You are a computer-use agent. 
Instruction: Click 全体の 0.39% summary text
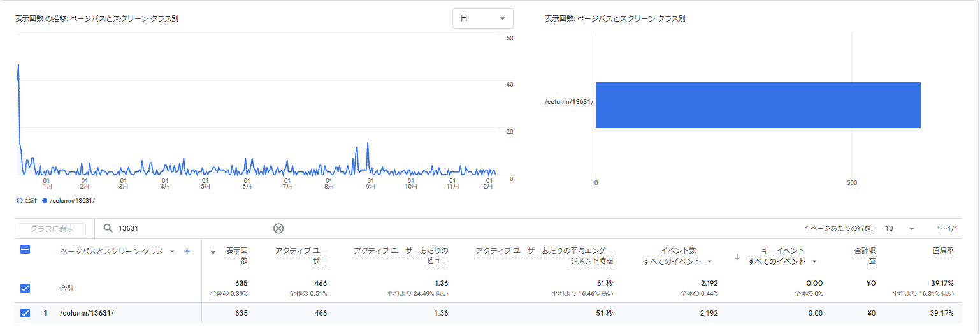pos(229,293)
